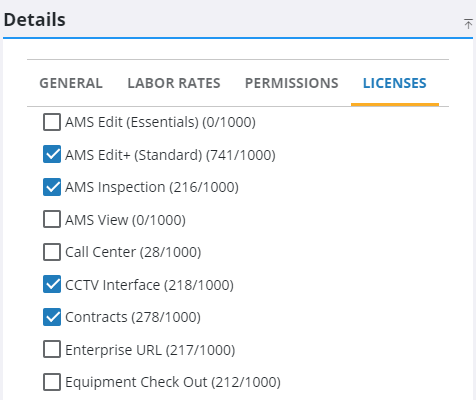The image size is (476, 400).
Task: Click the Details panel heading
Action: [35, 20]
